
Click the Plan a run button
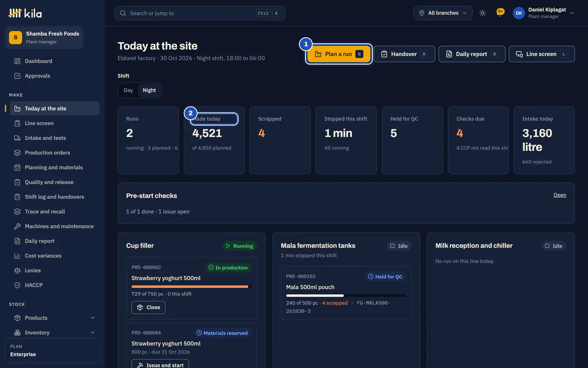click(339, 54)
